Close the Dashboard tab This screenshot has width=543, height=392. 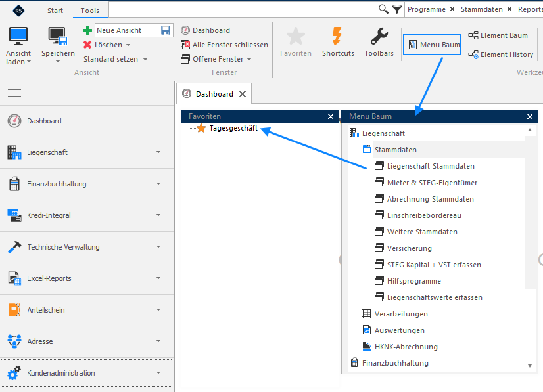point(243,94)
